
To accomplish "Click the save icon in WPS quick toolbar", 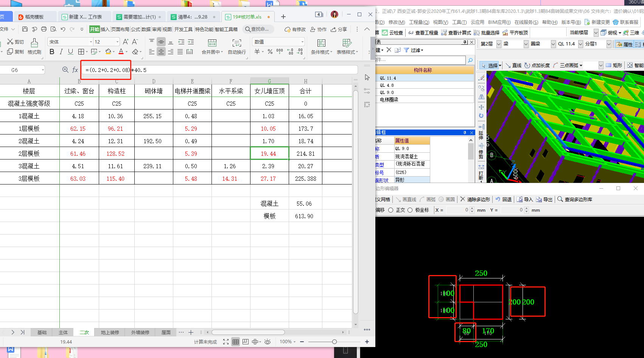I will (25, 29).
